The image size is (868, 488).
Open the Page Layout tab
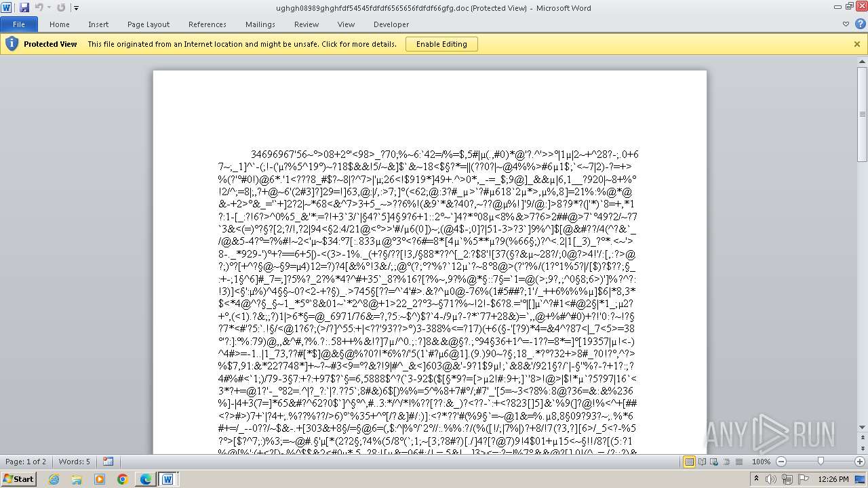tap(149, 24)
